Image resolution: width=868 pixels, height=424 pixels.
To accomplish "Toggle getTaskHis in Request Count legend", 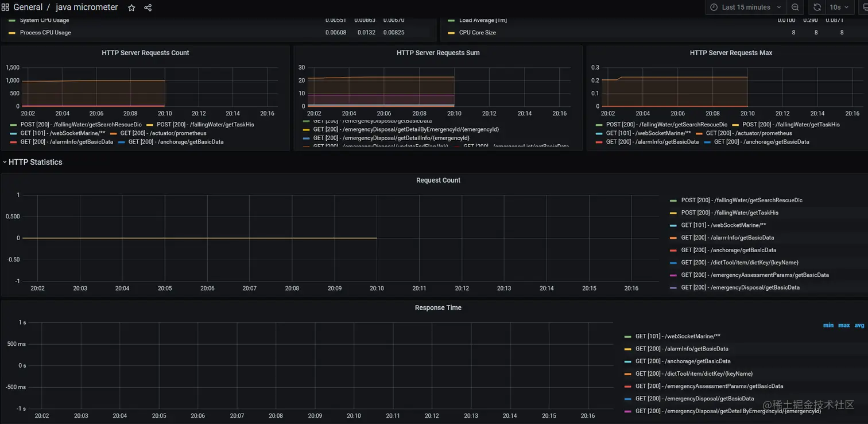I will click(730, 213).
